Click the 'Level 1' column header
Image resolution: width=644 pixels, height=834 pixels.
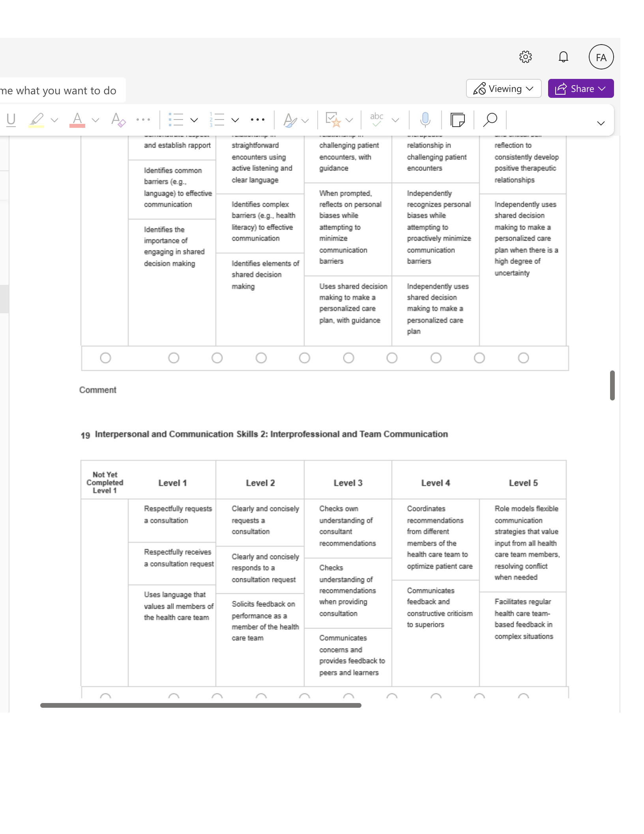172,483
